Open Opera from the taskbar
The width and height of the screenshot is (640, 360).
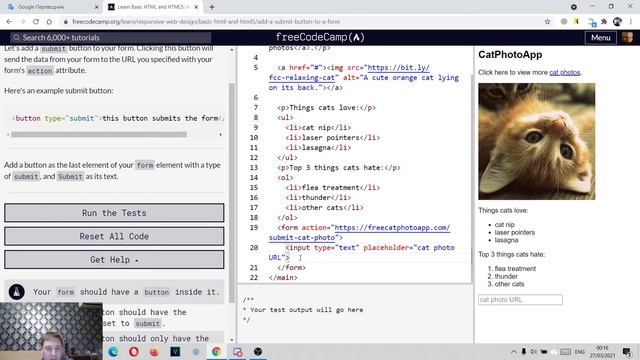(x=134, y=351)
